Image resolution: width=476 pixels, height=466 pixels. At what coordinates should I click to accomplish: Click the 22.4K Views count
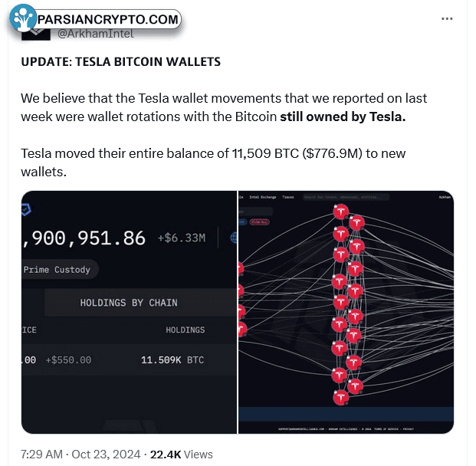tap(181, 455)
